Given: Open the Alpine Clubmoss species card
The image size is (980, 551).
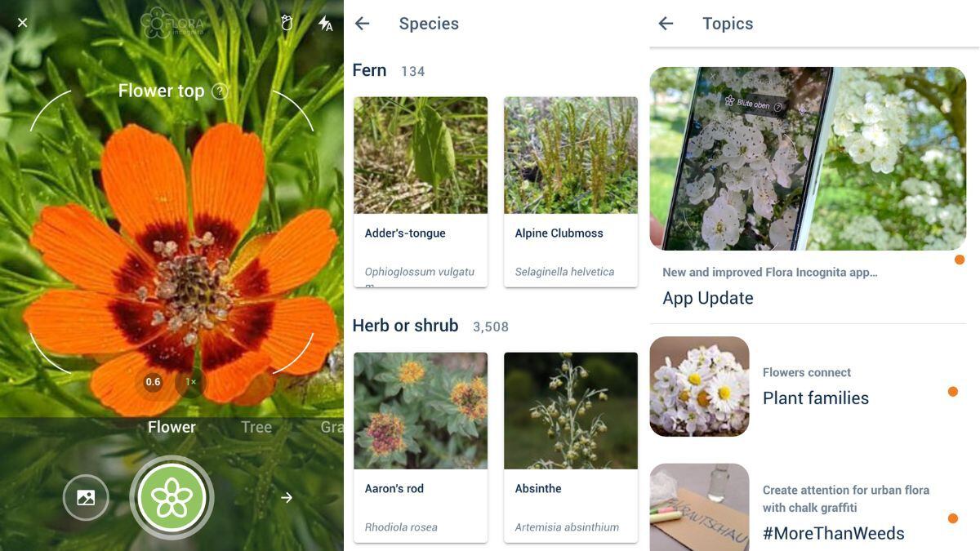Looking at the screenshot, I should (571, 192).
